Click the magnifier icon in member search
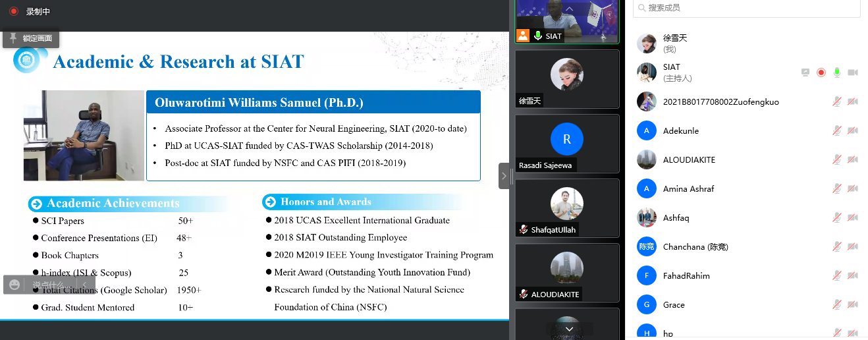 [641, 8]
